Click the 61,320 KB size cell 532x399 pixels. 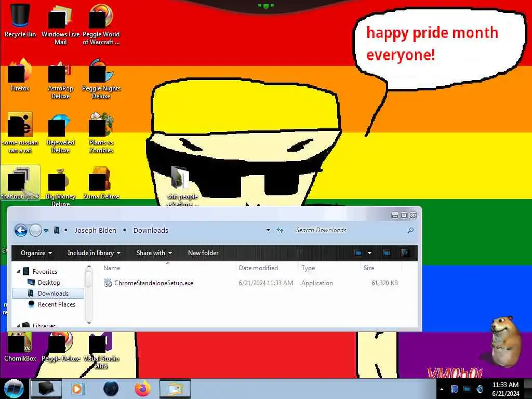click(384, 283)
